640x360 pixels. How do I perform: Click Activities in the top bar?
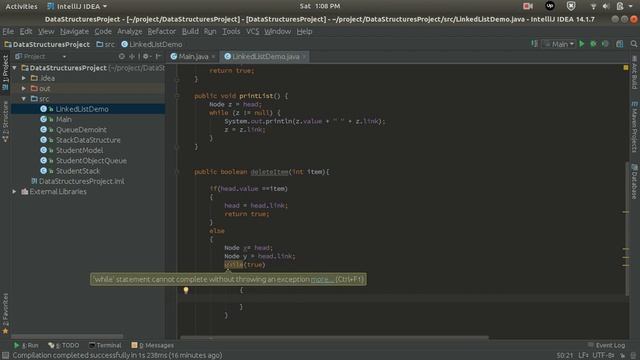[21, 6]
